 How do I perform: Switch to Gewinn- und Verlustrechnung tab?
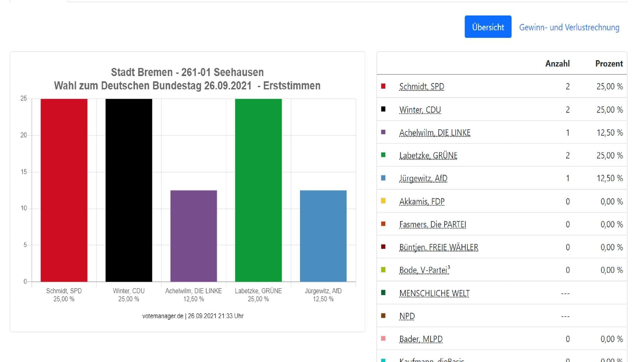coord(569,27)
